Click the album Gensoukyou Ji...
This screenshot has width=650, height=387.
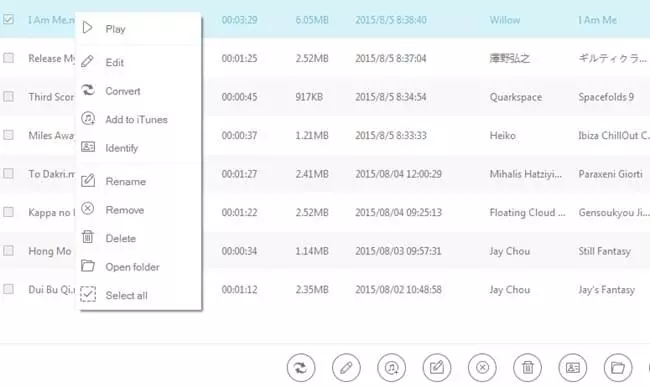click(x=614, y=213)
